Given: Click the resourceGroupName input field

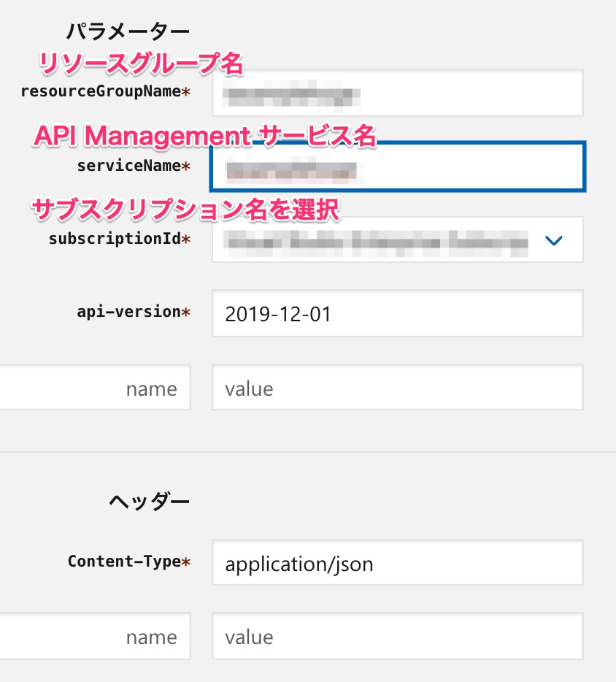Looking at the screenshot, I should pos(397,93).
